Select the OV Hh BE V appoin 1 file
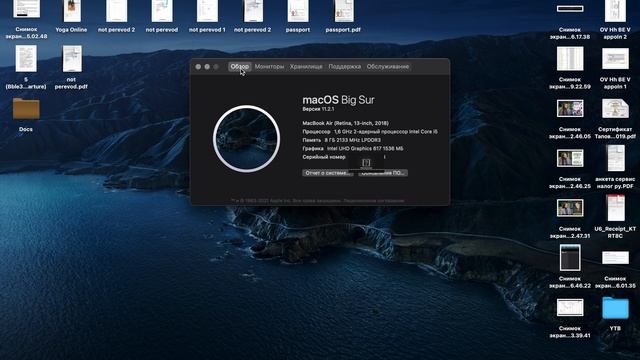The width and height of the screenshot is (640, 360). pos(615,59)
